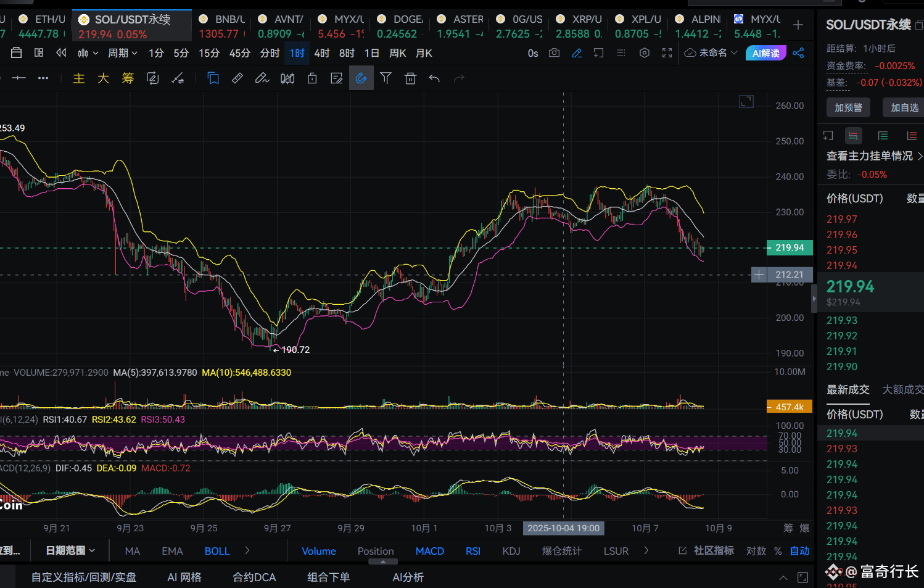Click the AI解读 button

[765, 53]
